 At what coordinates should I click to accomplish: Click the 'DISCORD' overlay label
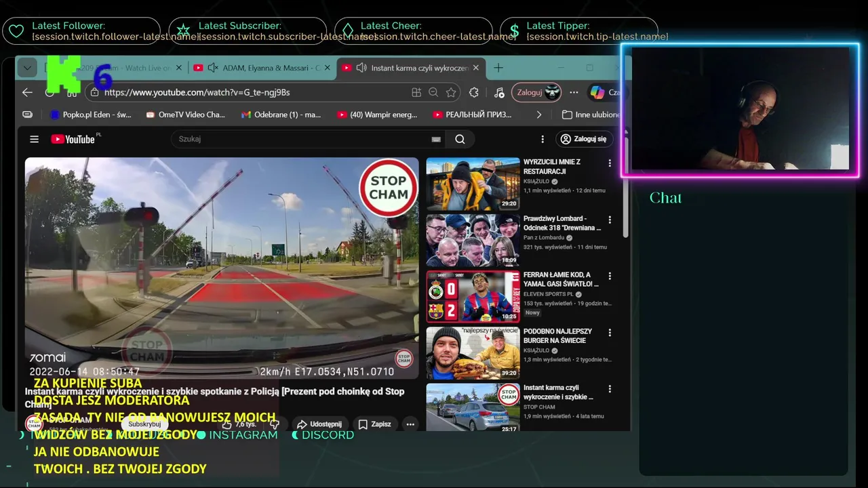[x=328, y=435]
